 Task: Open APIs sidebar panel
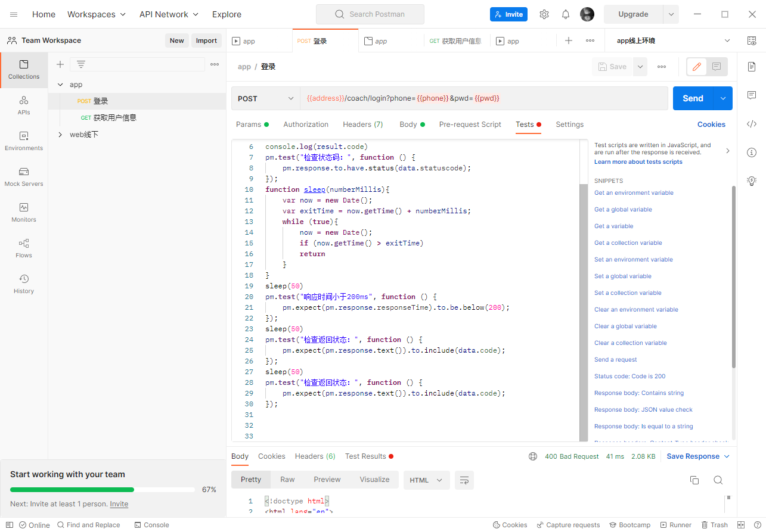tap(24, 105)
